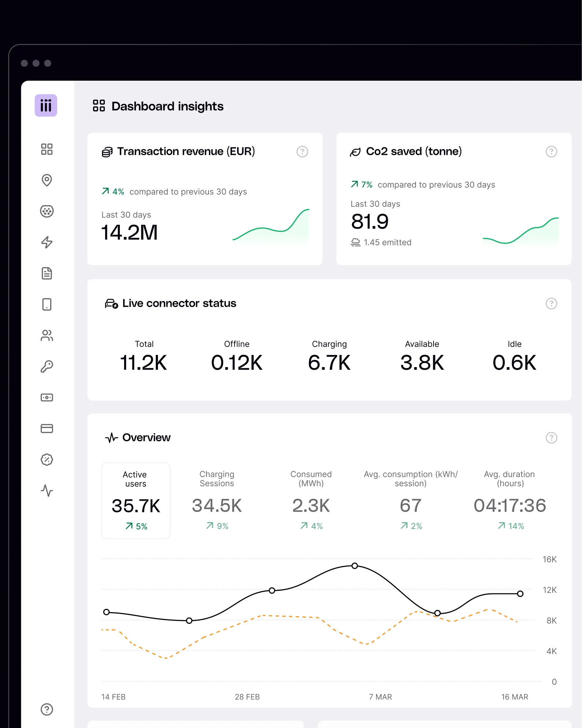Select the Active users metric tab
Screen dimensions: 582x728
136,501
